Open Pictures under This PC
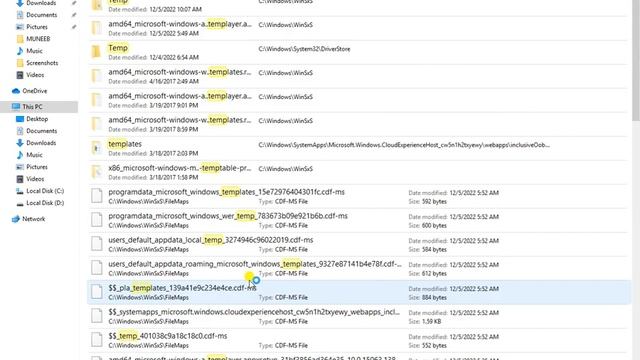The height and width of the screenshot is (360, 640). coord(37,167)
